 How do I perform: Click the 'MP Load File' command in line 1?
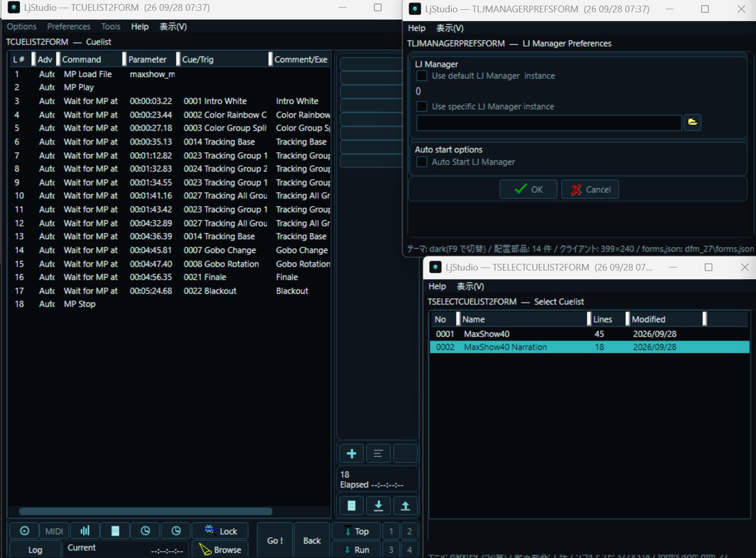coord(87,74)
